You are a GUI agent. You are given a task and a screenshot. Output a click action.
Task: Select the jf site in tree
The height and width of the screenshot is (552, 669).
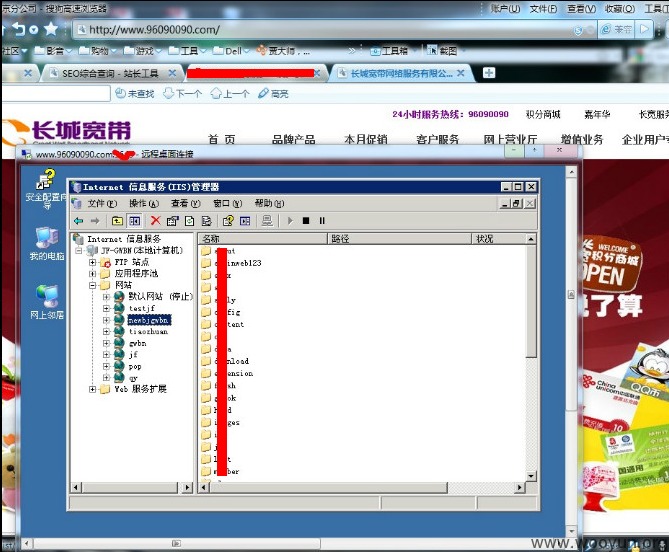(133, 354)
